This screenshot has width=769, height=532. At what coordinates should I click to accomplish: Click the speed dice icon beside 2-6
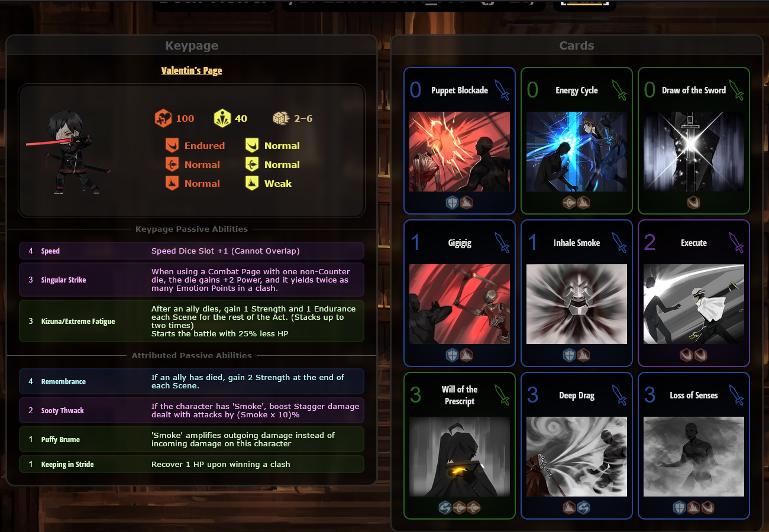(x=281, y=118)
